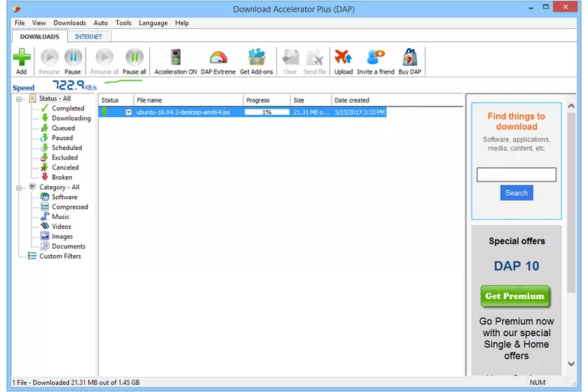Click the NUM indicator in status bar

coord(537,383)
